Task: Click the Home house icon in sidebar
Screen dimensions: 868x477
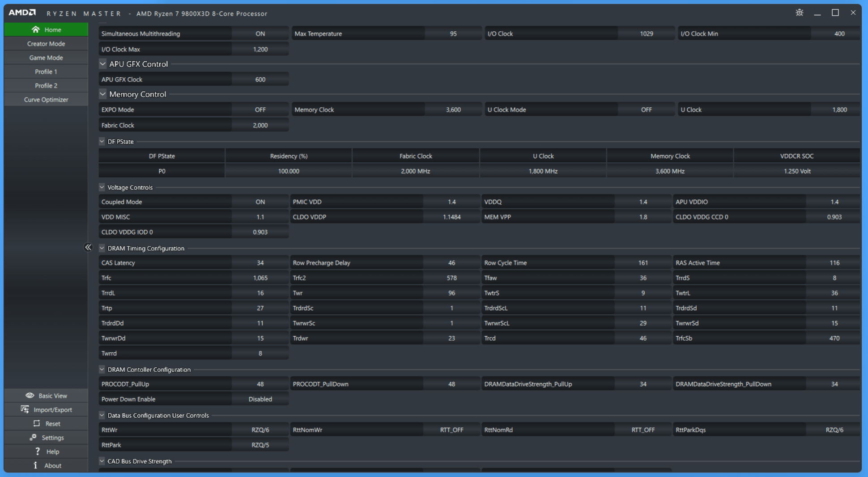Action: click(35, 30)
